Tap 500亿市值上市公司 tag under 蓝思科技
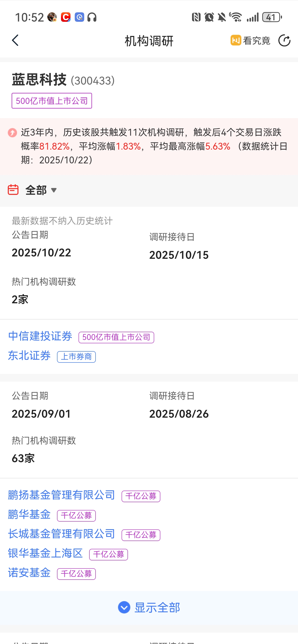 coord(52,101)
